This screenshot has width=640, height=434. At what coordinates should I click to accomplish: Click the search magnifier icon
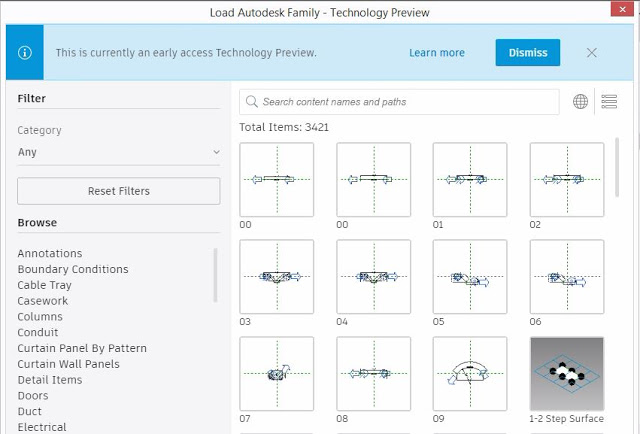pos(251,102)
